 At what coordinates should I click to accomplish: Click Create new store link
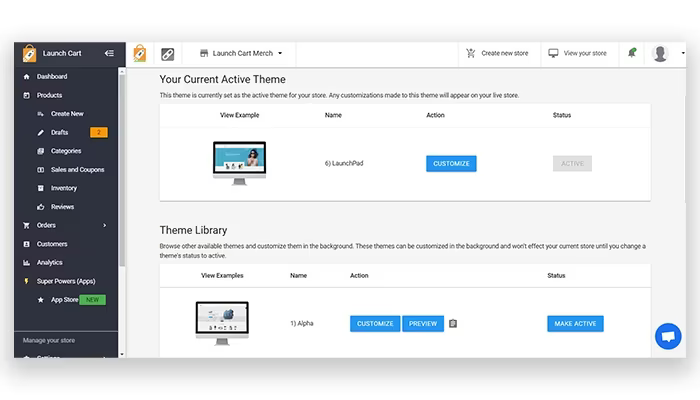(504, 53)
